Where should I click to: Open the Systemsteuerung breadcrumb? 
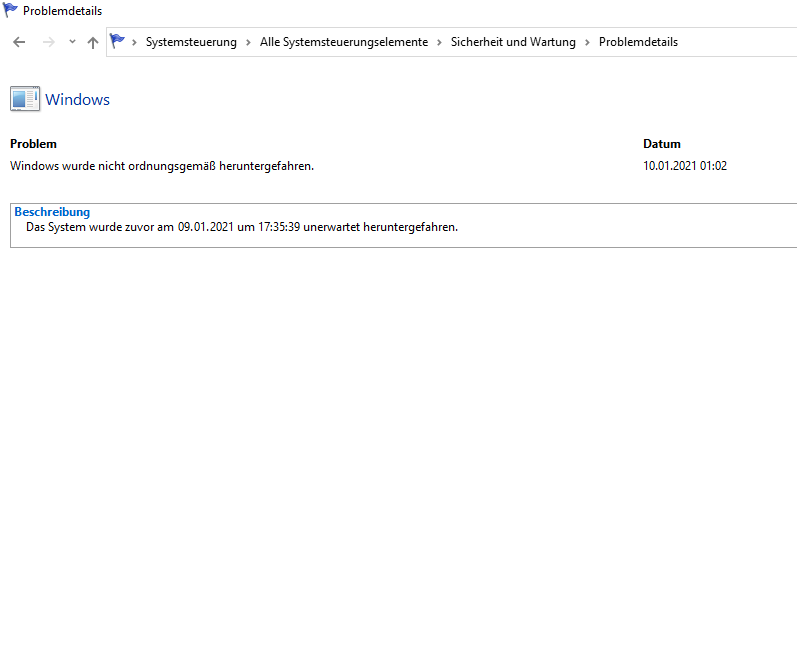pyautogui.click(x=191, y=42)
